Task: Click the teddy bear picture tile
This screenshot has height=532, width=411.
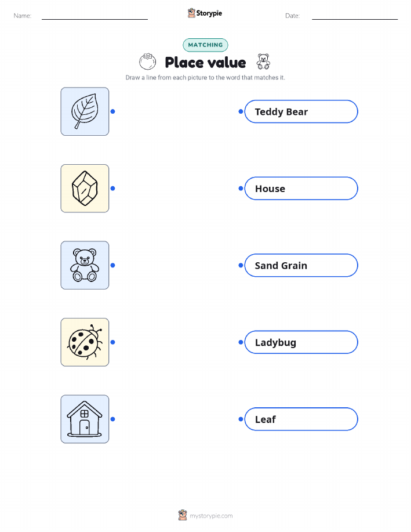Action: point(85,265)
